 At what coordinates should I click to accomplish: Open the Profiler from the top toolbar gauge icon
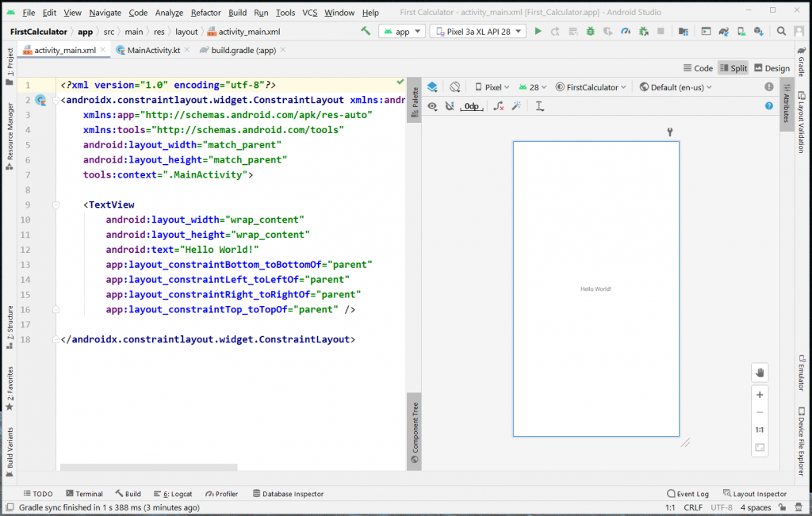pyautogui.click(x=625, y=32)
